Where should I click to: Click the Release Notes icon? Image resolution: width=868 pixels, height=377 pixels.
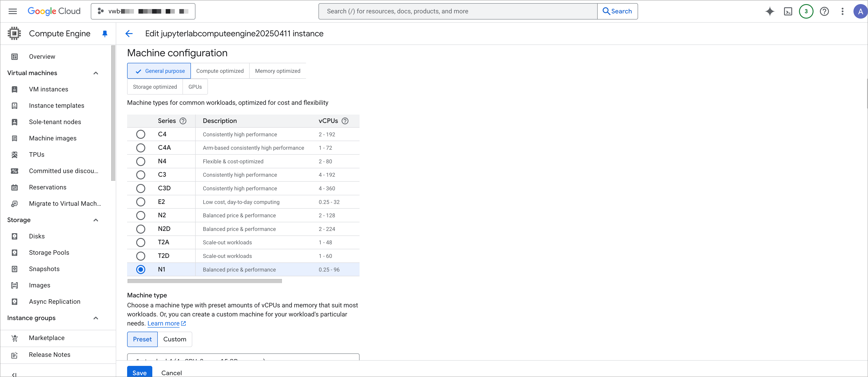15,355
